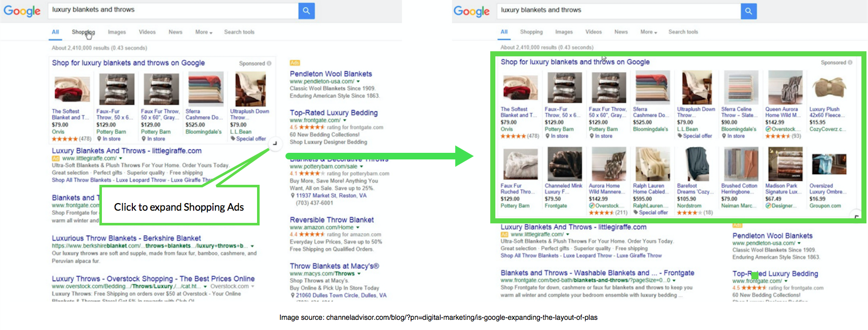Open The Softest Blanket product, left screenshot
The height and width of the screenshot is (330, 868).
click(72, 89)
